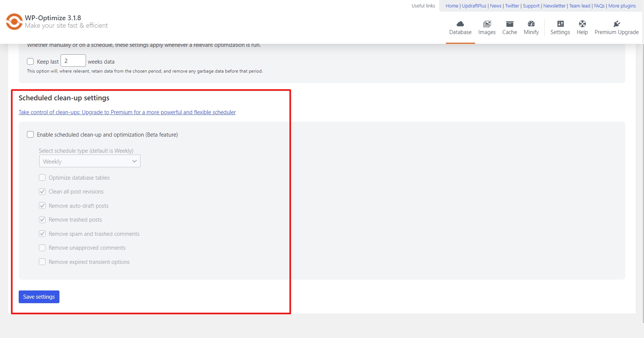644x338 pixels.
Task: Uncheck Remove auto-draft posts
Action: [x=42, y=205]
